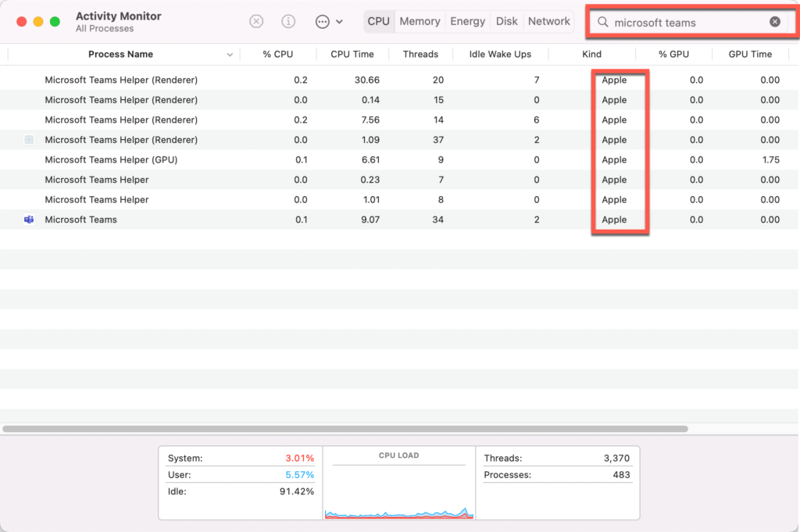
Task: Select the main Microsoft Teams process name
Action: [80, 220]
